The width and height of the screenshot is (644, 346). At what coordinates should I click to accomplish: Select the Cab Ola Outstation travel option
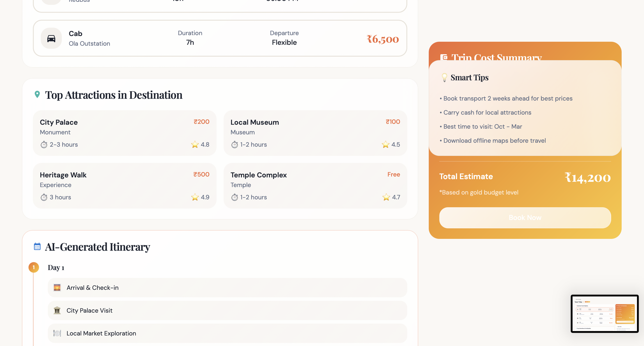click(220, 38)
